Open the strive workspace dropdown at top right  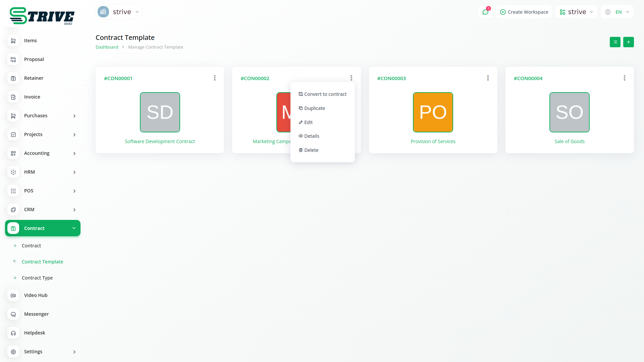coord(576,12)
